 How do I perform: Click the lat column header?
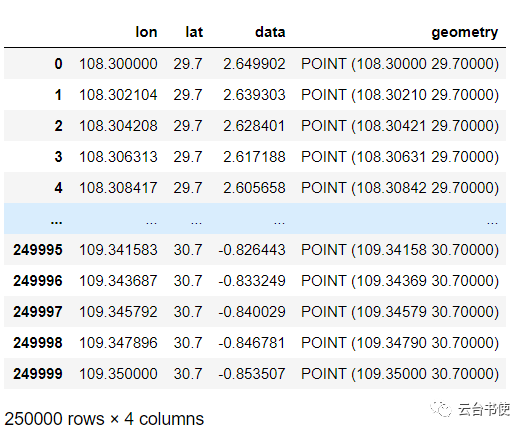[x=194, y=32]
